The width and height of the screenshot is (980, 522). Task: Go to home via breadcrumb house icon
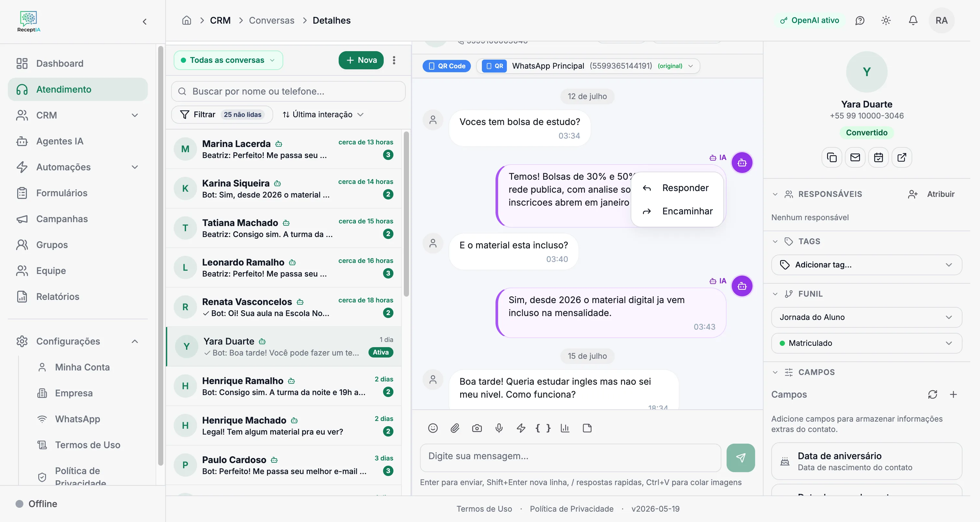pyautogui.click(x=186, y=20)
